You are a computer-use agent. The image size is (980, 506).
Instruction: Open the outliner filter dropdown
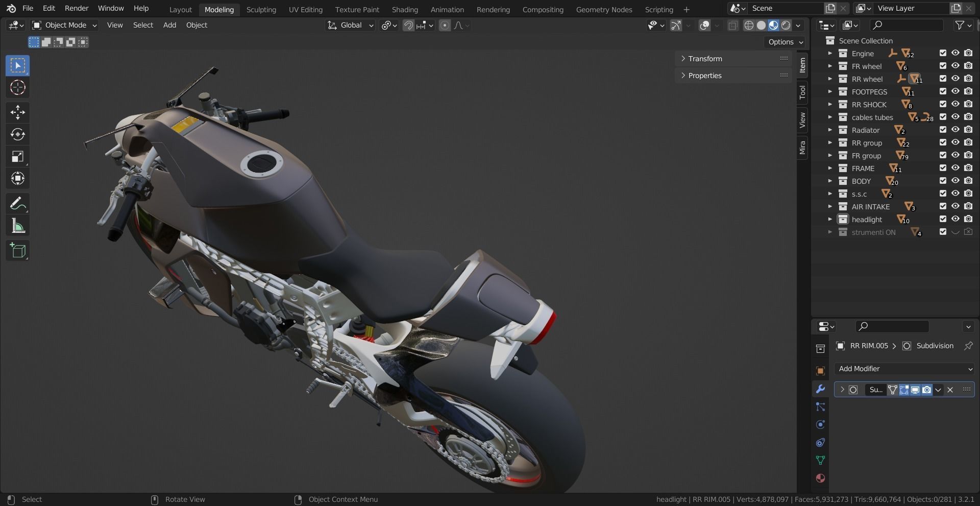(x=963, y=25)
